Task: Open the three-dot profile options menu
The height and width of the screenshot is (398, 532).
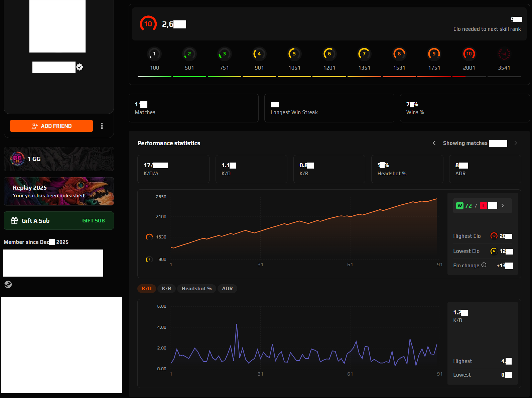Action: click(x=102, y=126)
